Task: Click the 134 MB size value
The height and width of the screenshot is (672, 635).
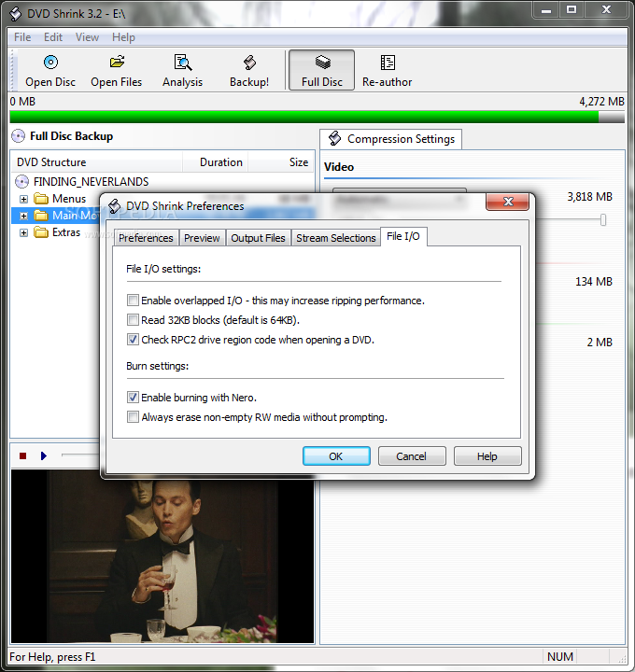Action: [x=593, y=282]
